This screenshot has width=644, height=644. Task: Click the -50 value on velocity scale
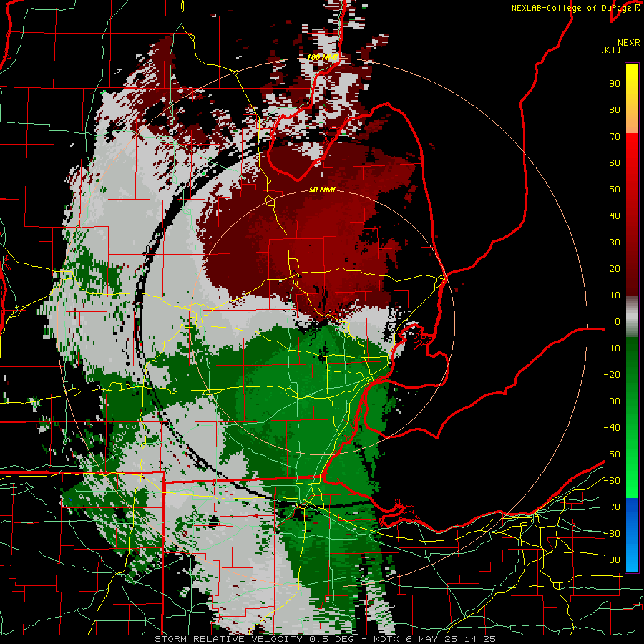pos(612,454)
